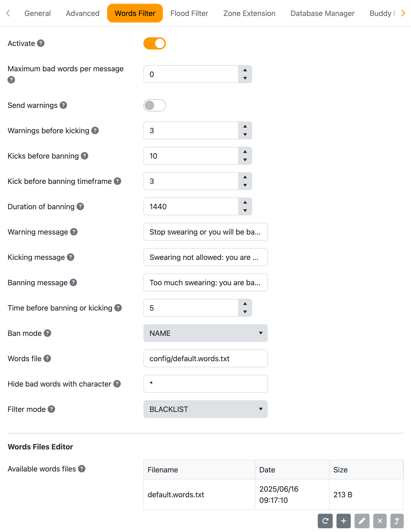Add a new words file
This screenshot has width=411, height=532.
click(x=343, y=521)
